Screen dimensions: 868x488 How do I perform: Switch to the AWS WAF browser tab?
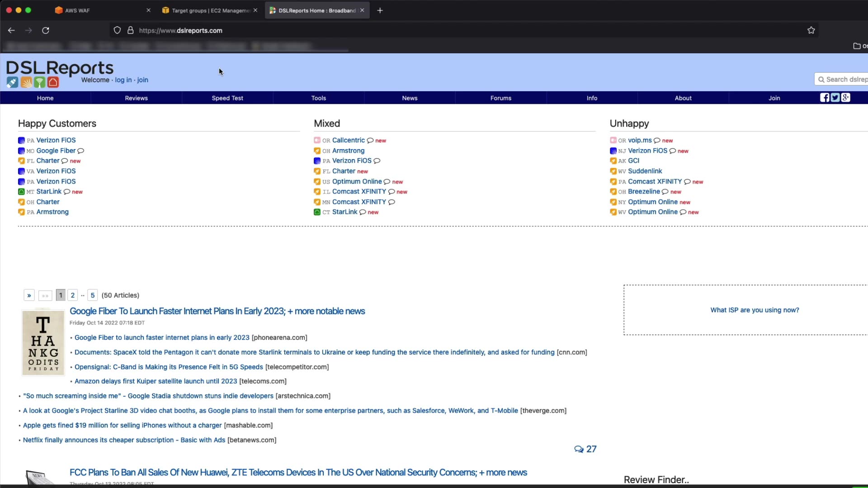tap(77, 10)
